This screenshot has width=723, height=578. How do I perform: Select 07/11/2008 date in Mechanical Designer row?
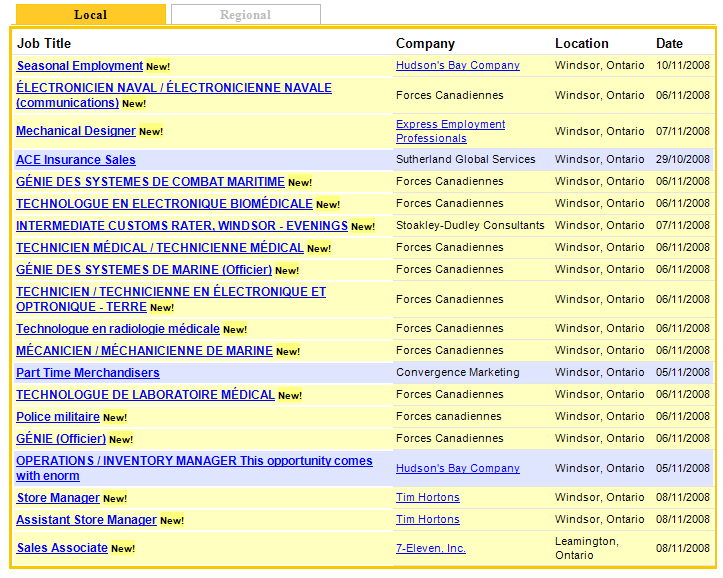coord(683,131)
